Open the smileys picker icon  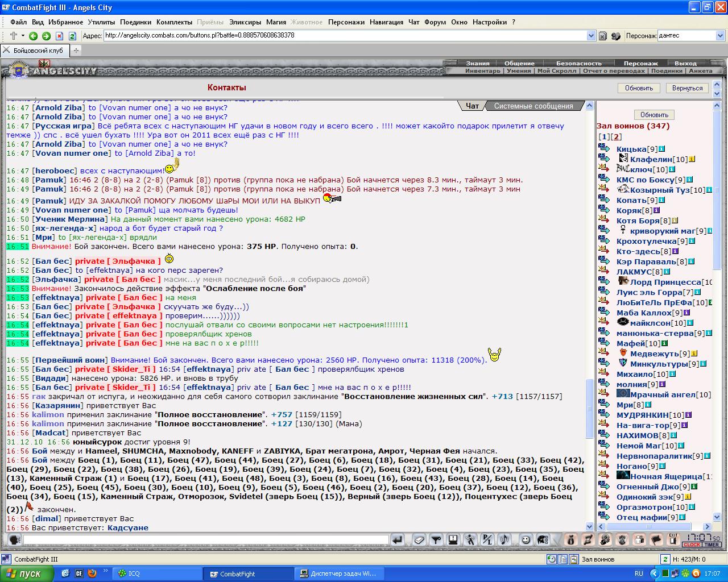526,539
